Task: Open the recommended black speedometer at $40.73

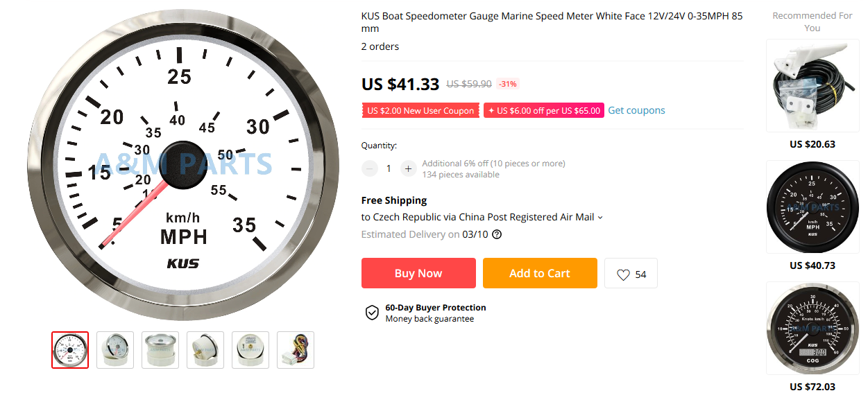Action: click(812, 207)
